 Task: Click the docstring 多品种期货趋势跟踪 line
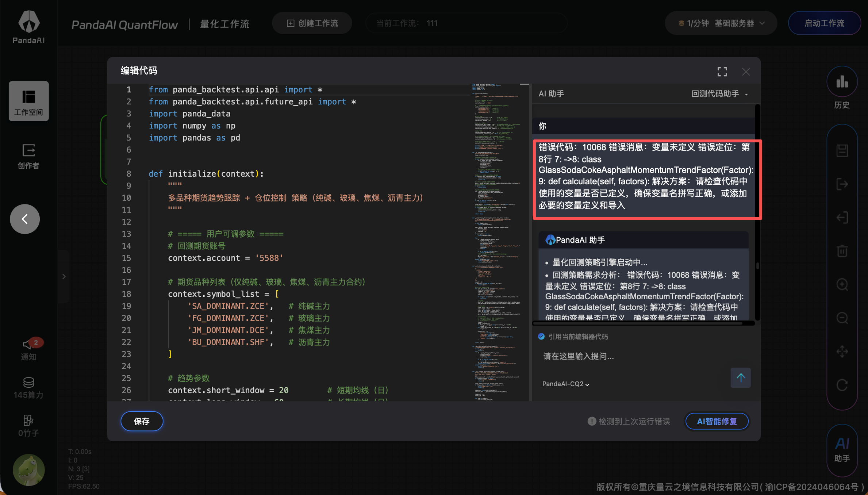tap(296, 198)
